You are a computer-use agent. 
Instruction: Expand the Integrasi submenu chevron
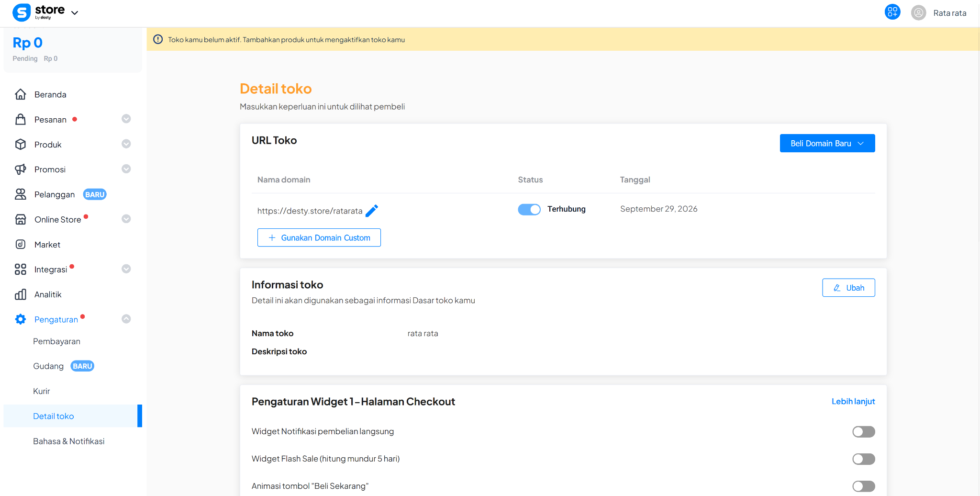coord(126,269)
